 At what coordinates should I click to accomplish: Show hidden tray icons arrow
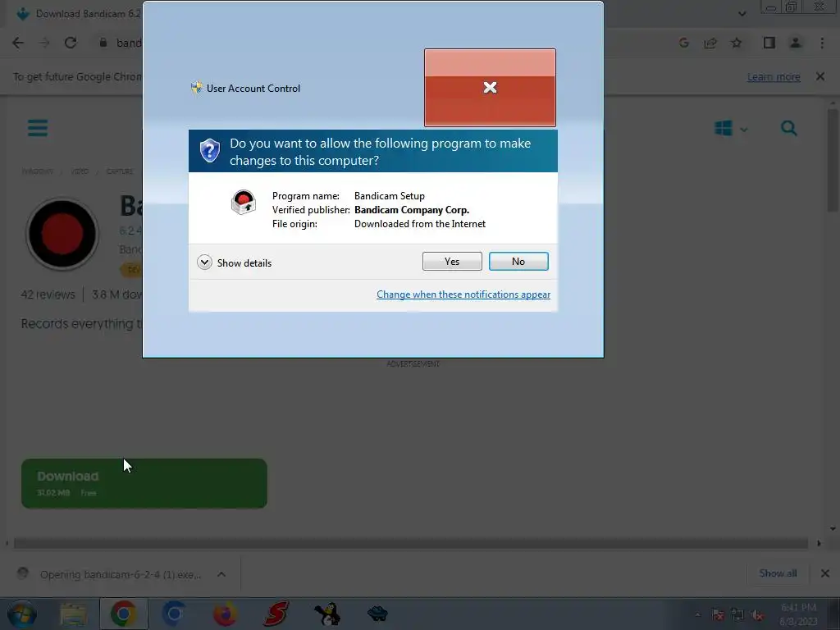click(x=697, y=615)
